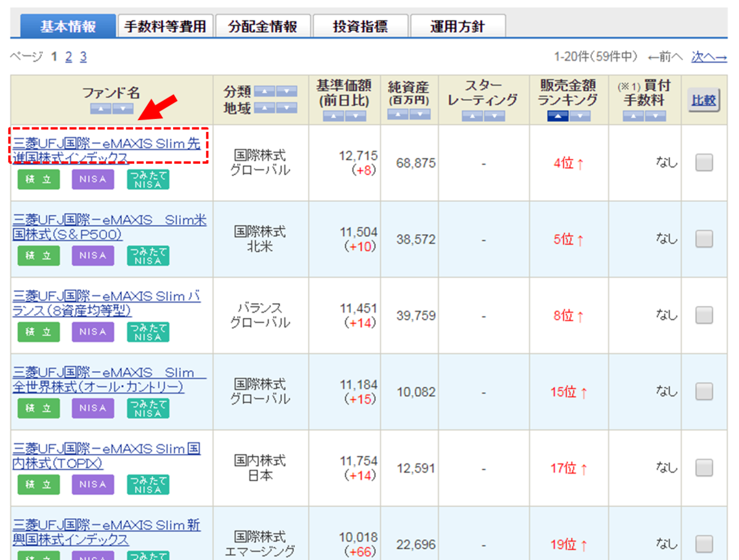Screen dimensions: 739x560
Task: Select 国内株式 日本 category cell
Action: click(x=260, y=468)
